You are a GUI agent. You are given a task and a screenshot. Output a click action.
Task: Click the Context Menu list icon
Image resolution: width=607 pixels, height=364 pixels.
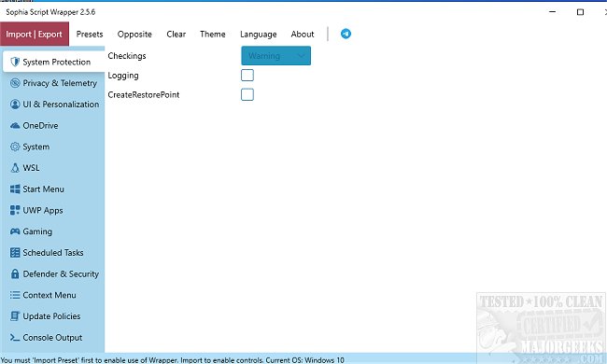[15, 295]
